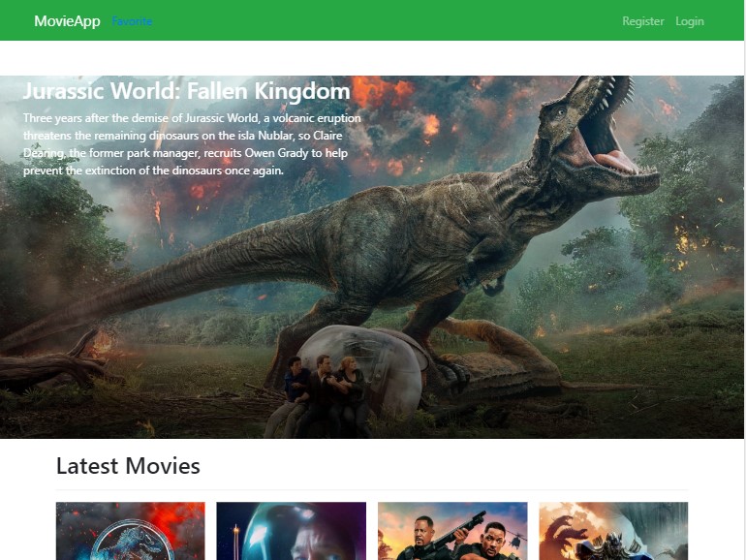Click the Jurassic World: Fallen Kingdom title
Image resolution: width=746 pixels, height=560 pixels.
coord(186,92)
